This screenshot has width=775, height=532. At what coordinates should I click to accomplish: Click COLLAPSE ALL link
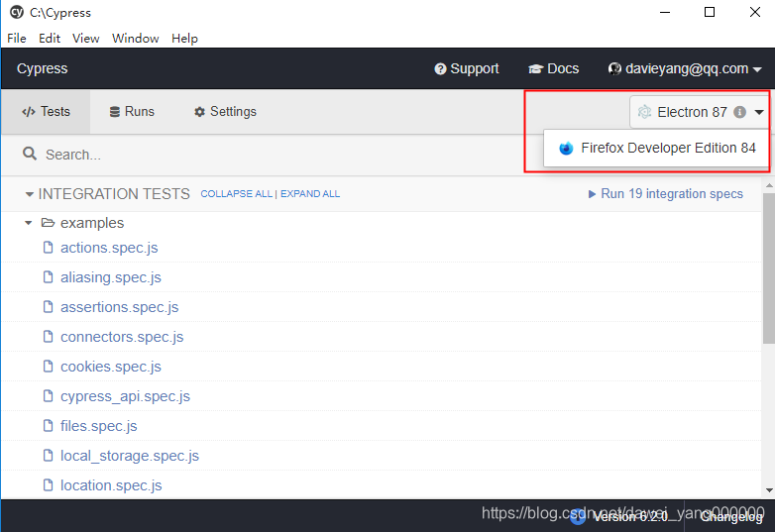[x=236, y=194]
